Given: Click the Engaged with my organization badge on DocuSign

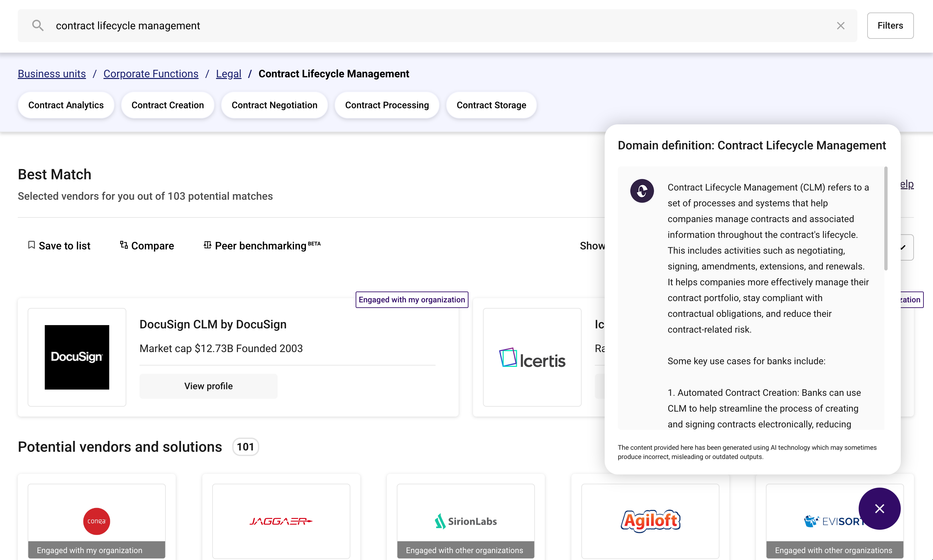Looking at the screenshot, I should tap(412, 300).
